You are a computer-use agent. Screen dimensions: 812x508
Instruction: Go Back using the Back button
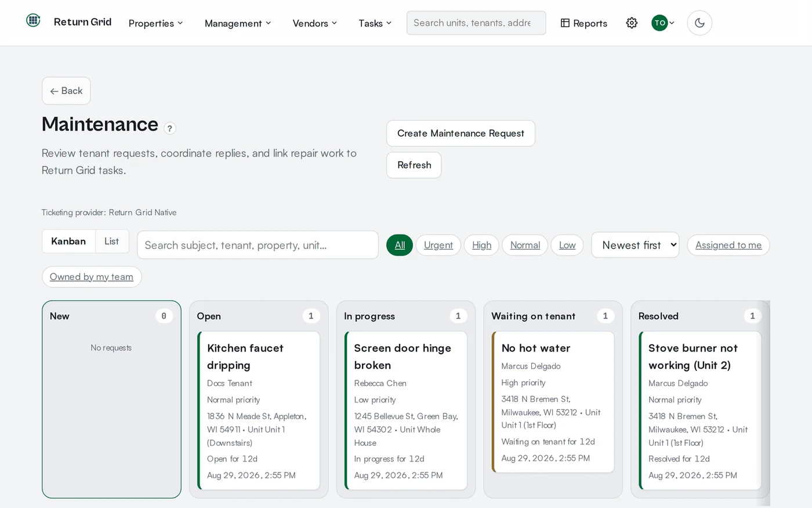66,91
